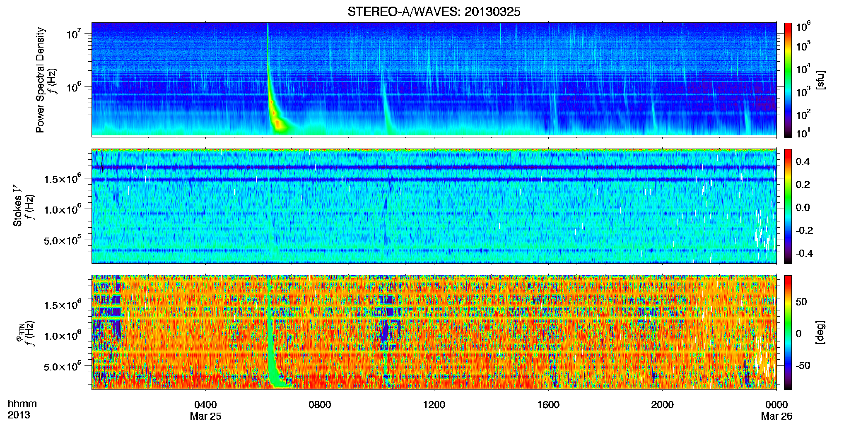The width and height of the screenshot is (868, 447).
Task: Select the power spectral density color bar
Action: 788,80
